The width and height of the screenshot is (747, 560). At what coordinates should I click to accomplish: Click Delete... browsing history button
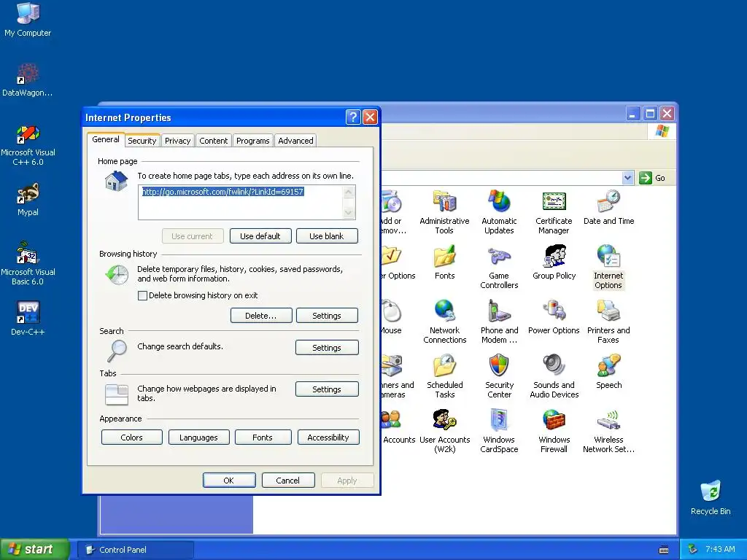point(261,316)
